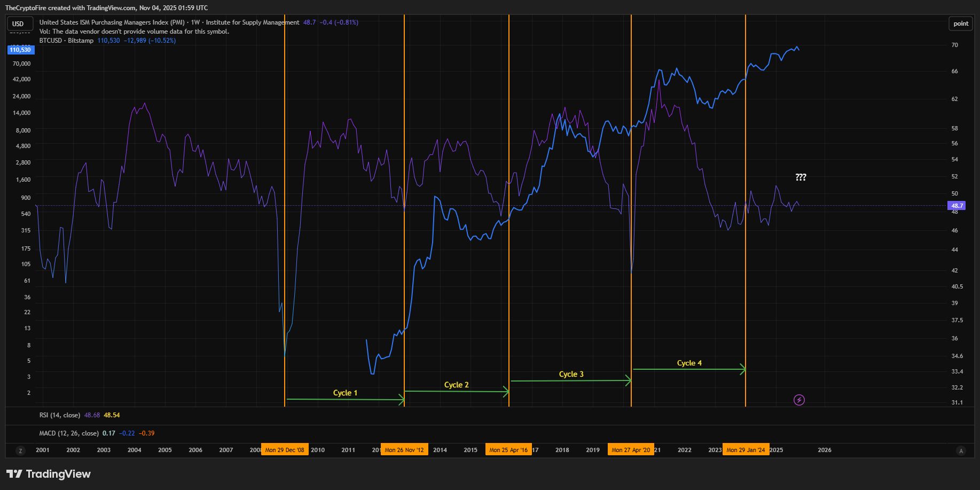This screenshot has width=980, height=490.
Task: Select the Cycle 2 text label
Action: 456,385
